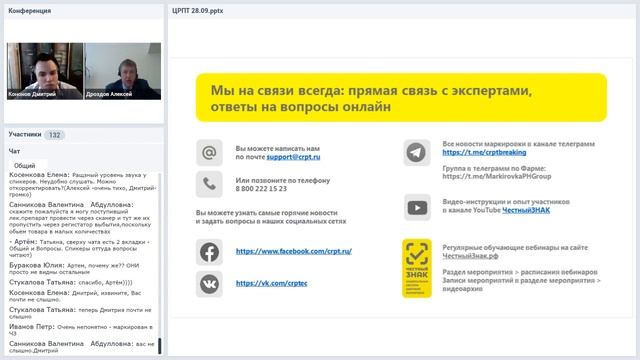Open the ЧестныйЗнак.рф website link
The width and height of the screenshot is (640, 360).
click(x=470, y=256)
